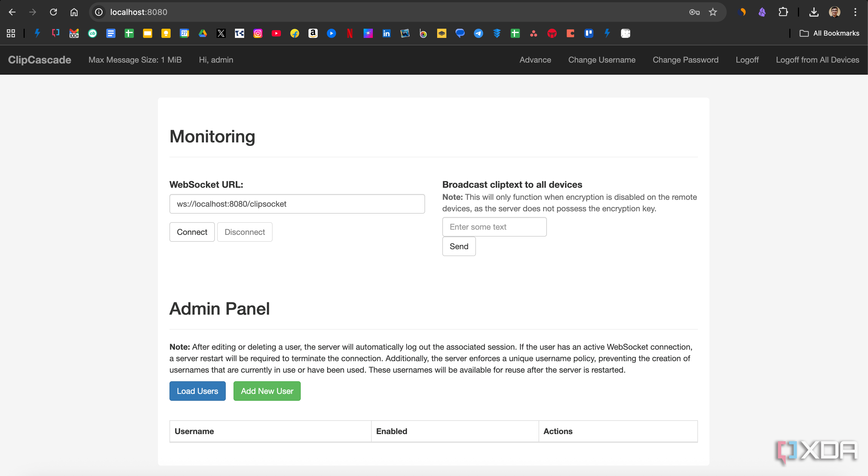The image size is (868, 476).
Task: Focus the 'Enter some text' broadcast field
Action: tap(494, 227)
